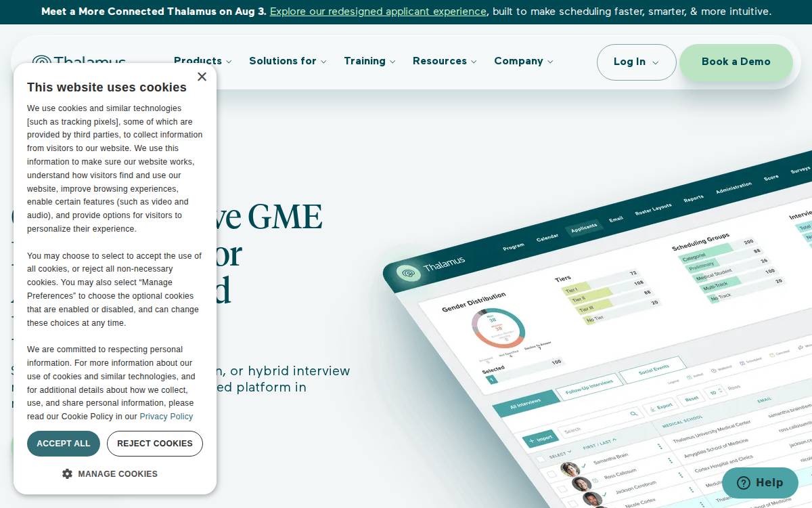This screenshot has height=508, width=812.
Task: Click the Administration tab in dashboard image
Action: [x=734, y=188]
